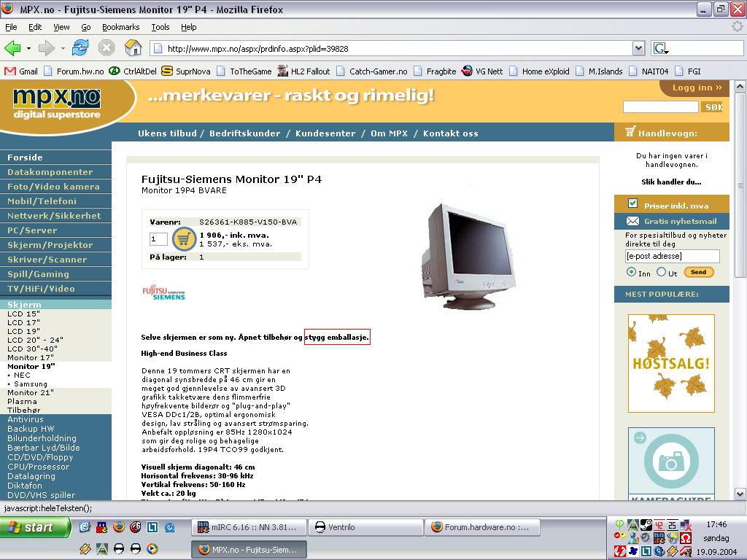Click the e-post adresse input field
This screenshot has width=747, height=560.
(672, 256)
